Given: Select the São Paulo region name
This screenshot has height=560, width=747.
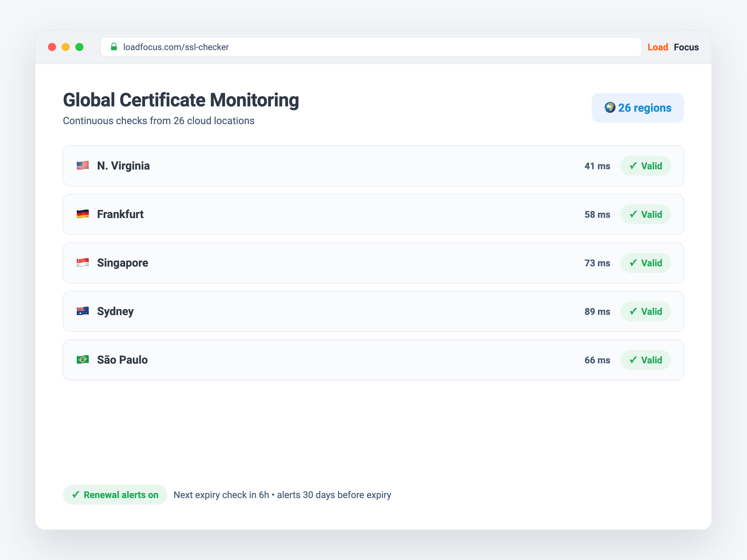Looking at the screenshot, I should 122,360.
